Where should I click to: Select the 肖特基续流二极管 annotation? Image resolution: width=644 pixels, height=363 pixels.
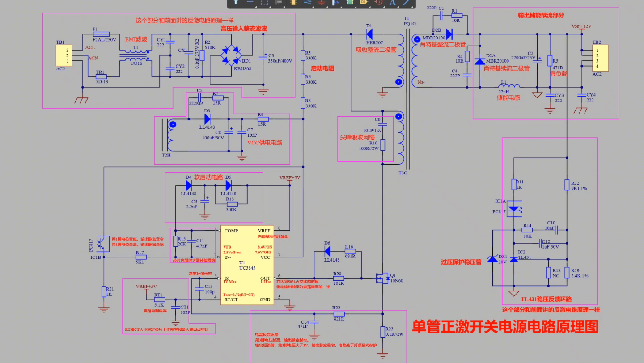click(x=507, y=68)
